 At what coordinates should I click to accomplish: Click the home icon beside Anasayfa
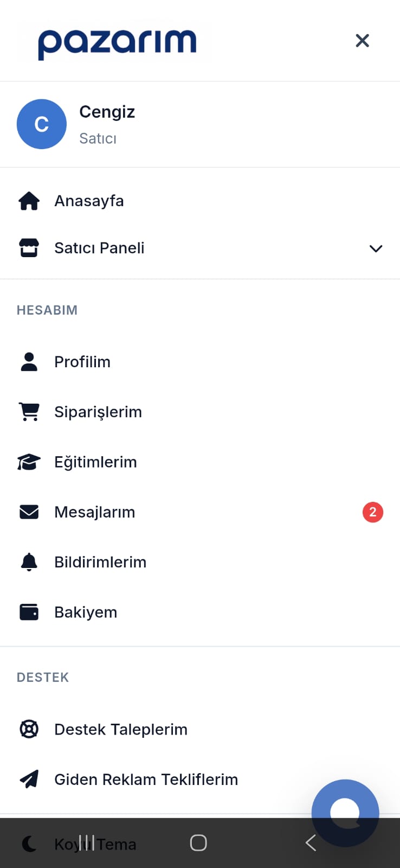coord(29,201)
